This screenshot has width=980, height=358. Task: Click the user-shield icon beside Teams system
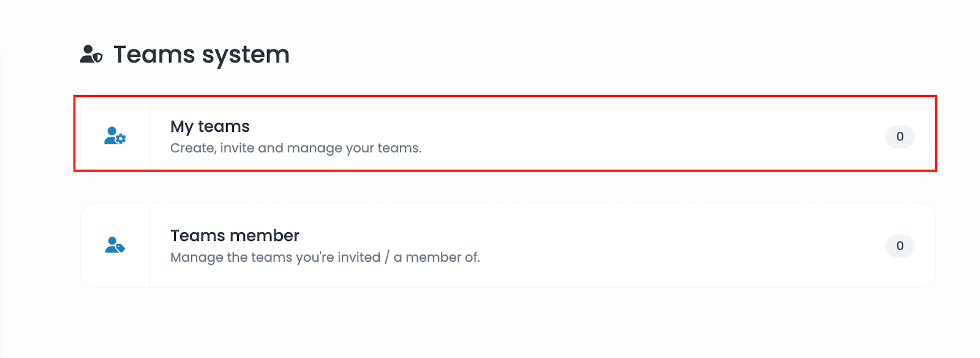point(91,55)
